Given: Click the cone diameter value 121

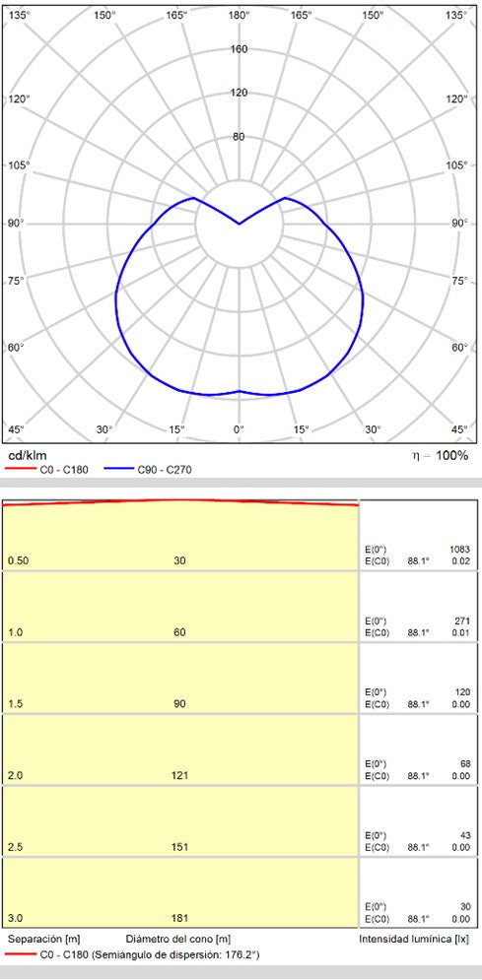Looking at the screenshot, I should 180,775.
